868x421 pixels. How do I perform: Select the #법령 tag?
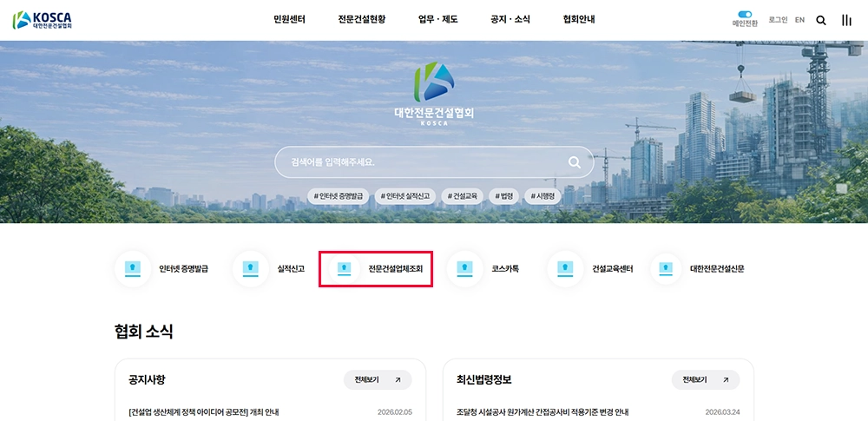pos(503,196)
